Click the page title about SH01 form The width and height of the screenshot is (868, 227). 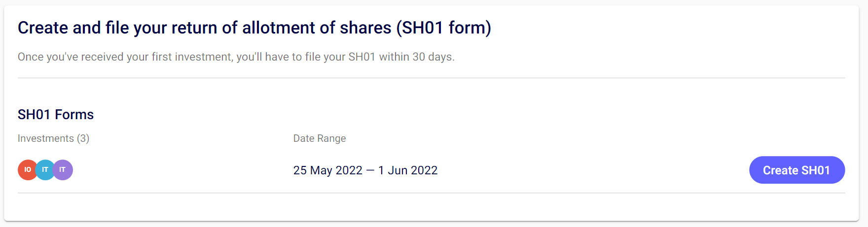tap(254, 28)
